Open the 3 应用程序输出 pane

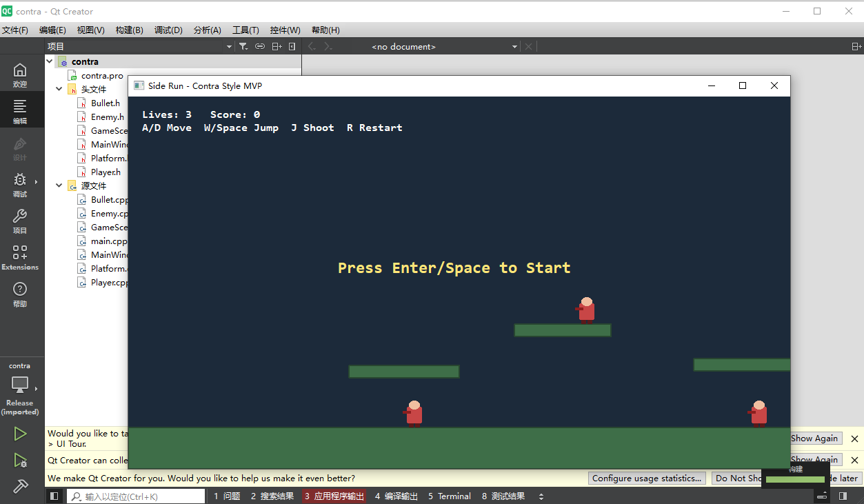[x=334, y=496]
